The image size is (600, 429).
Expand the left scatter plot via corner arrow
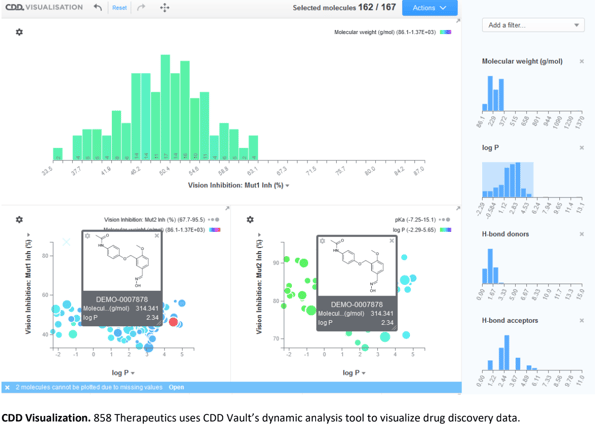coord(227,208)
